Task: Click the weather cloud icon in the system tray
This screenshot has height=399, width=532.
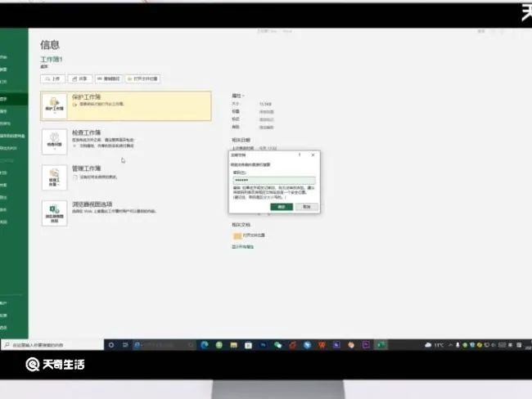Action: click(x=428, y=345)
